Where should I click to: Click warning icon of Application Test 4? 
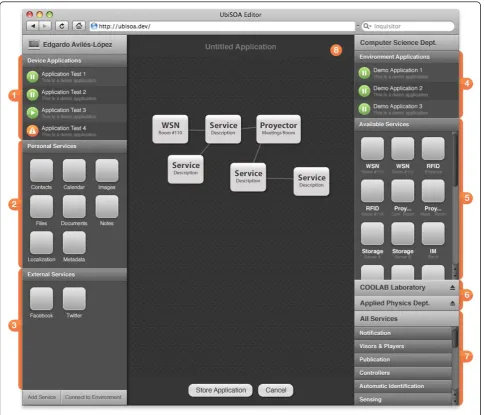tap(32, 131)
